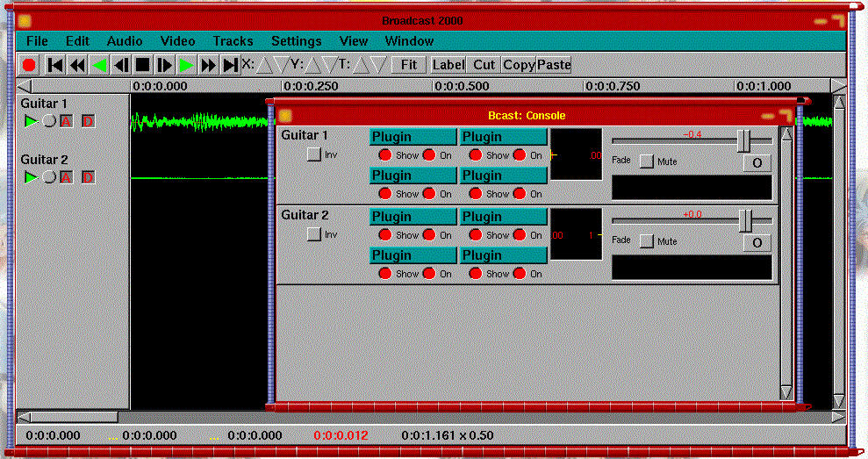
Task: Open the Settings menu
Action: [x=296, y=41]
